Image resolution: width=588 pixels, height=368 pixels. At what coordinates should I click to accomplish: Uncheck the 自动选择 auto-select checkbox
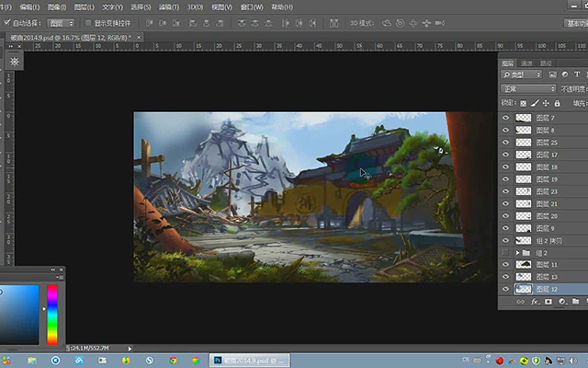(x=6, y=23)
